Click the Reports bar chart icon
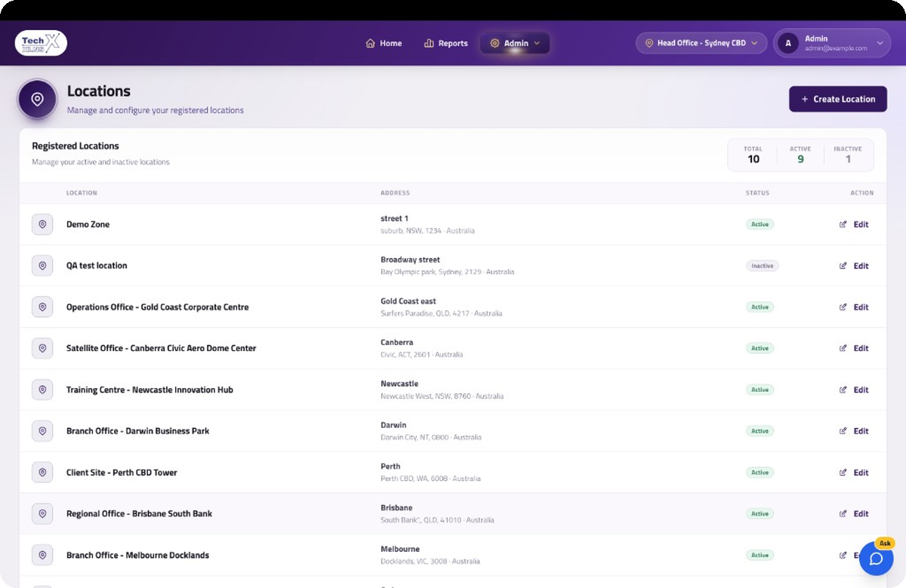 [429, 43]
